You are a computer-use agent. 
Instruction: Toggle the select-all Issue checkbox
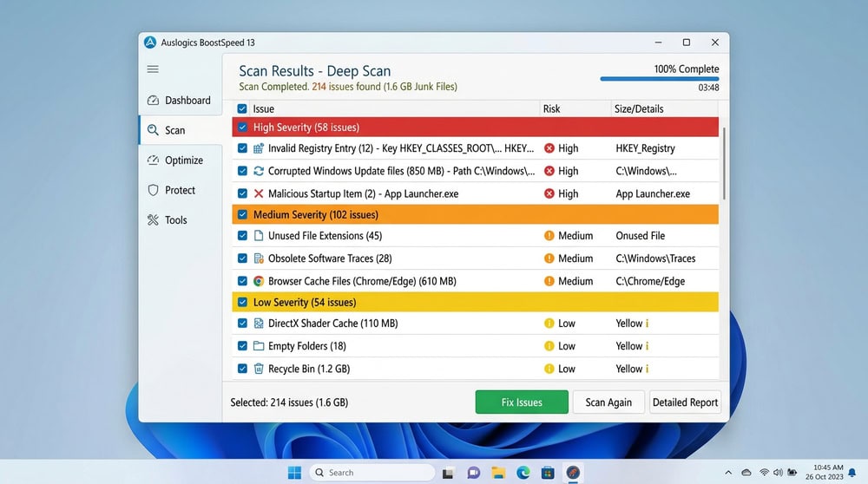(x=242, y=108)
